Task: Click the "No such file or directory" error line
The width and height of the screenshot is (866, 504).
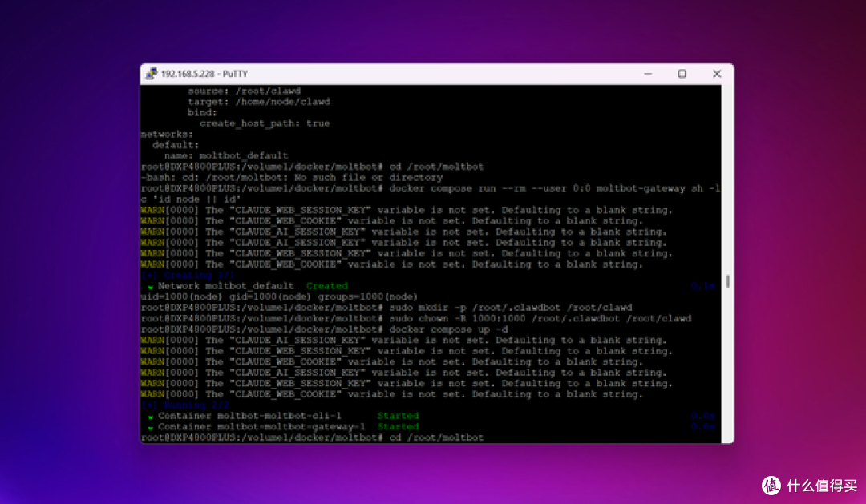Action: tap(292, 178)
